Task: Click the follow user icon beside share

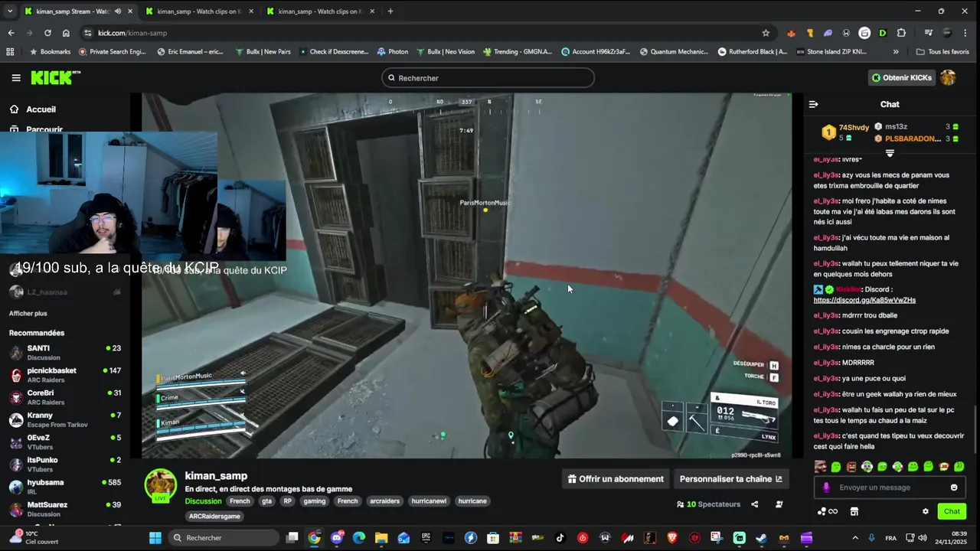Action: point(779,504)
